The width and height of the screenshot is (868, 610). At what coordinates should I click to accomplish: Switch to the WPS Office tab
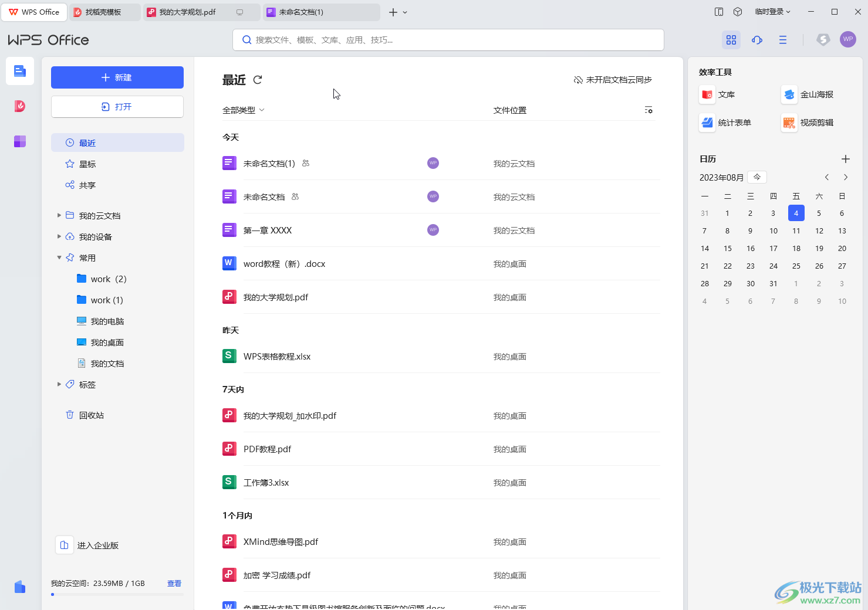pyautogui.click(x=34, y=12)
